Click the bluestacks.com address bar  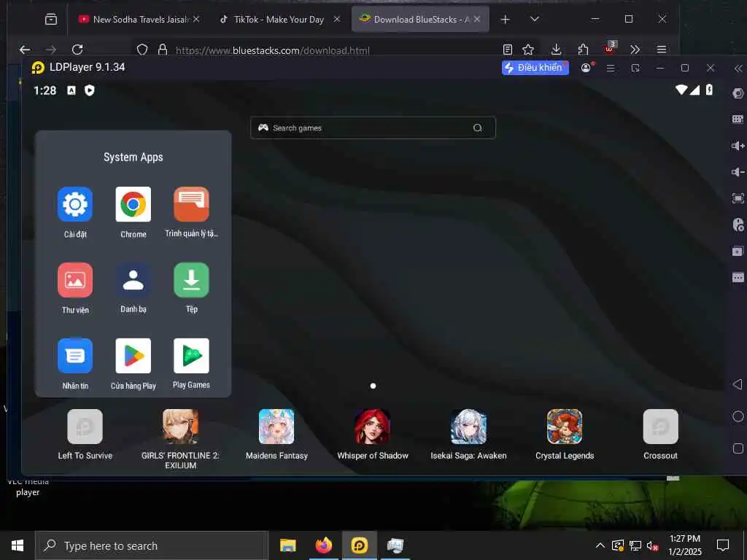(x=273, y=50)
